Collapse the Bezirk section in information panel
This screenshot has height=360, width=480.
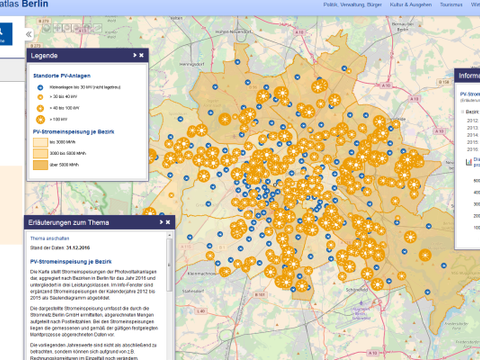click(x=463, y=112)
